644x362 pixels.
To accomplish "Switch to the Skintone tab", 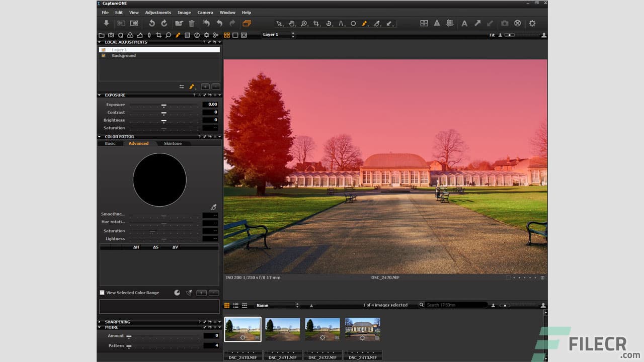I will click(x=173, y=143).
